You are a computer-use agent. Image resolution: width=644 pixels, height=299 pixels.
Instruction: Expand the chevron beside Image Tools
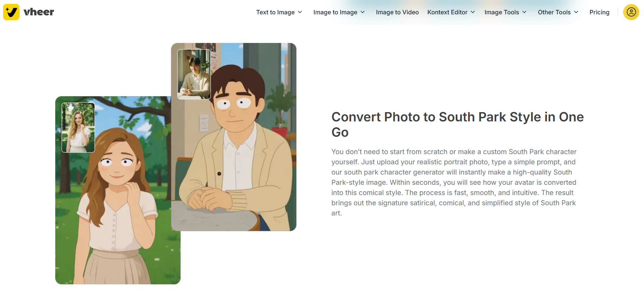pos(524,12)
